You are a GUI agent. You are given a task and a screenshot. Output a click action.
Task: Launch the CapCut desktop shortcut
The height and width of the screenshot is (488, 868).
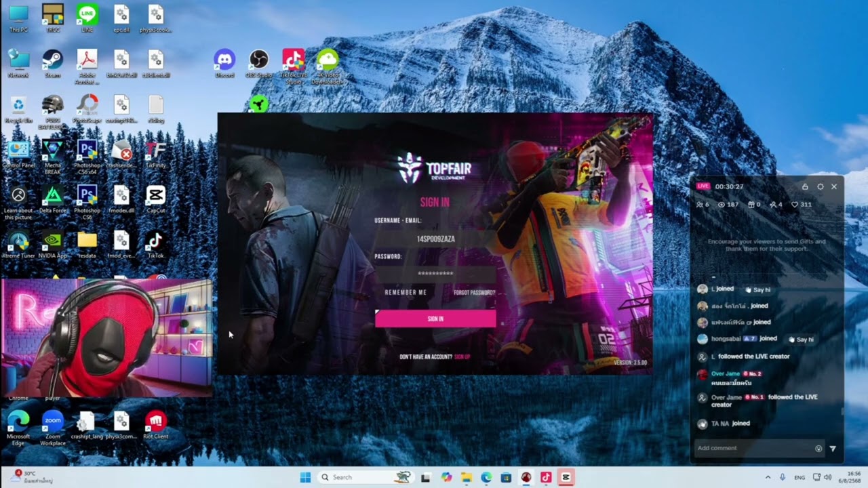[x=155, y=199]
